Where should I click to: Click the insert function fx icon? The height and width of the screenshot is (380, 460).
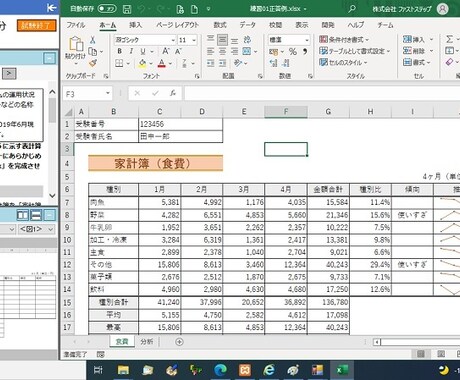pos(172,94)
